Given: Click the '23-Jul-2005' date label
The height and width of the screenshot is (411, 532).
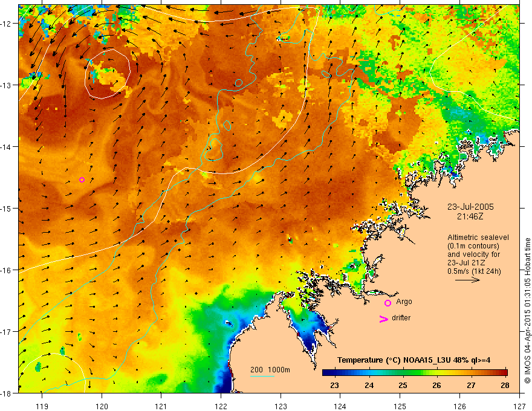Looking at the screenshot, I should click(x=470, y=207).
